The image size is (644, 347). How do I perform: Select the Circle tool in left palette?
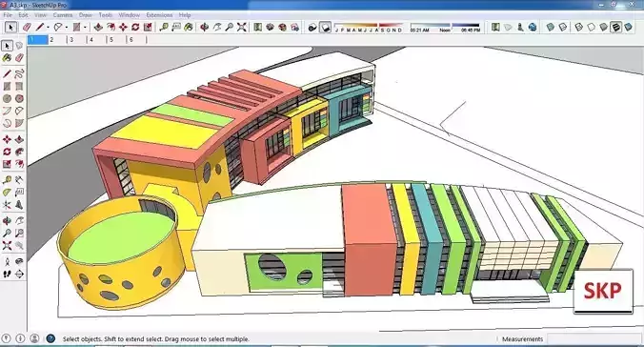(x=7, y=99)
